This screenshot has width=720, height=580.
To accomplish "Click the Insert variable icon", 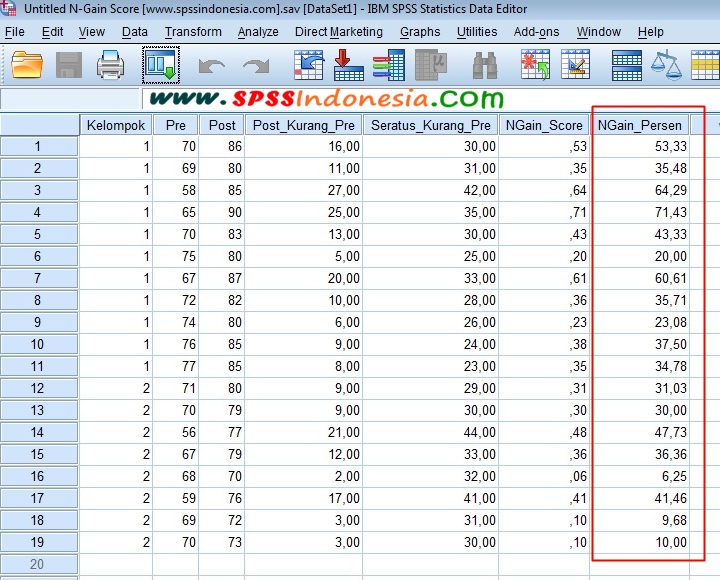I will point(575,65).
